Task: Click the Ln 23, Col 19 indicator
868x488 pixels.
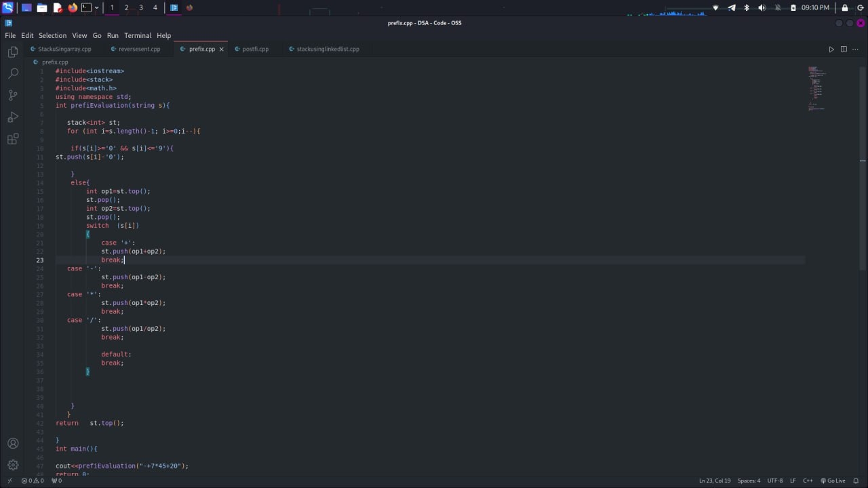Action: [x=715, y=481]
